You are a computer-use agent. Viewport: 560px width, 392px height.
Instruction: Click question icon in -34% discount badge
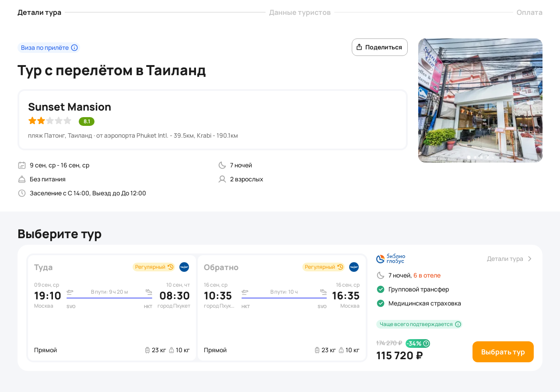coord(426,343)
